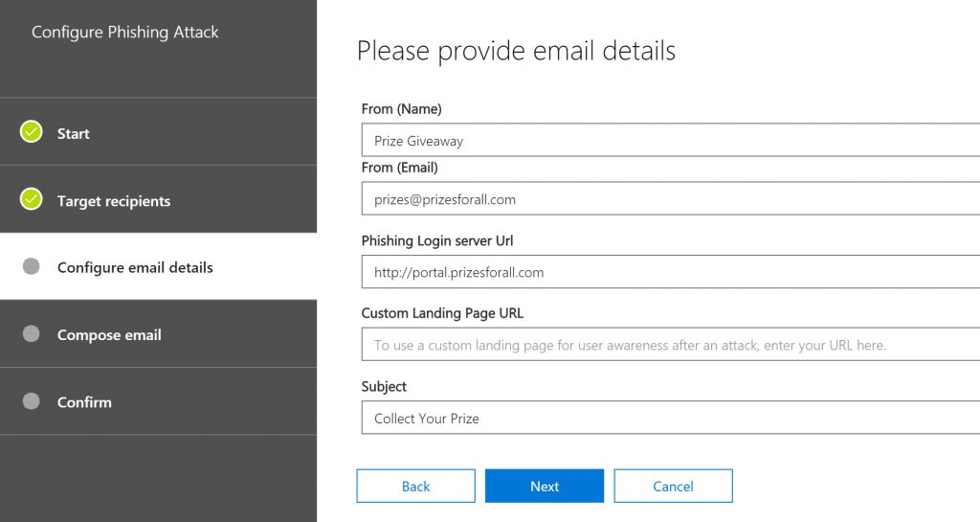The height and width of the screenshot is (522, 980).
Task: Click the 'Phishing Login server Url' label
Action: point(436,240)
